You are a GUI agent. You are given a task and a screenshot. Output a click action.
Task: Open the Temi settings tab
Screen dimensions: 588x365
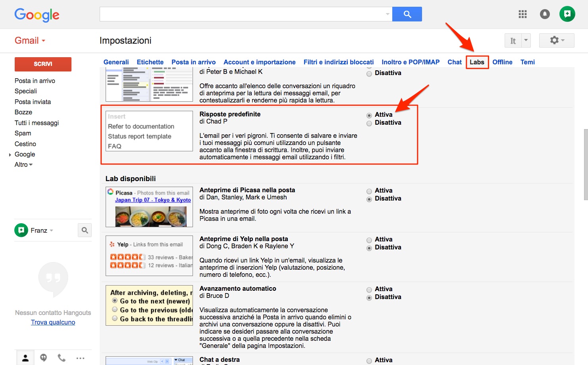point(527,62)
